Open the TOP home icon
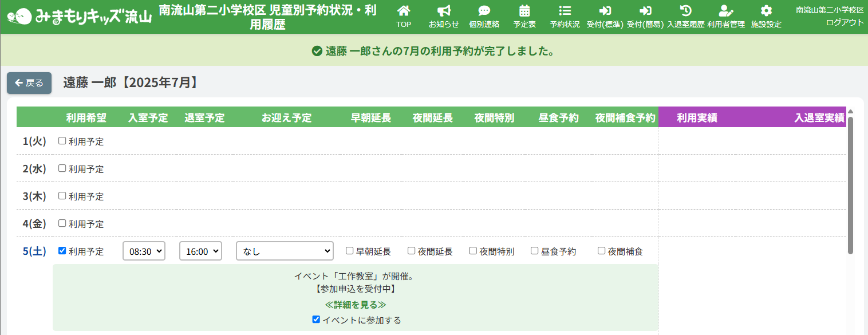868x335 pixels. (x=404, y=11)
